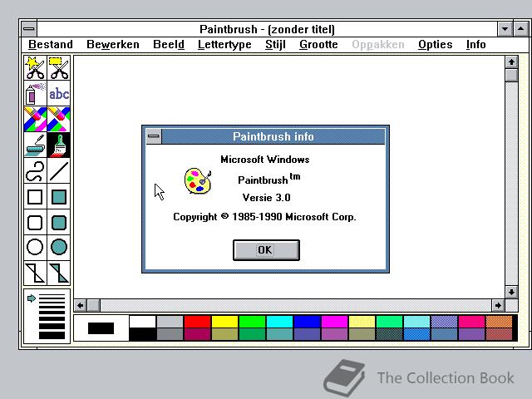This screenshot has height=399, width=532.
Task: Pick the light gray color swatch
Action: pos(170,322)
